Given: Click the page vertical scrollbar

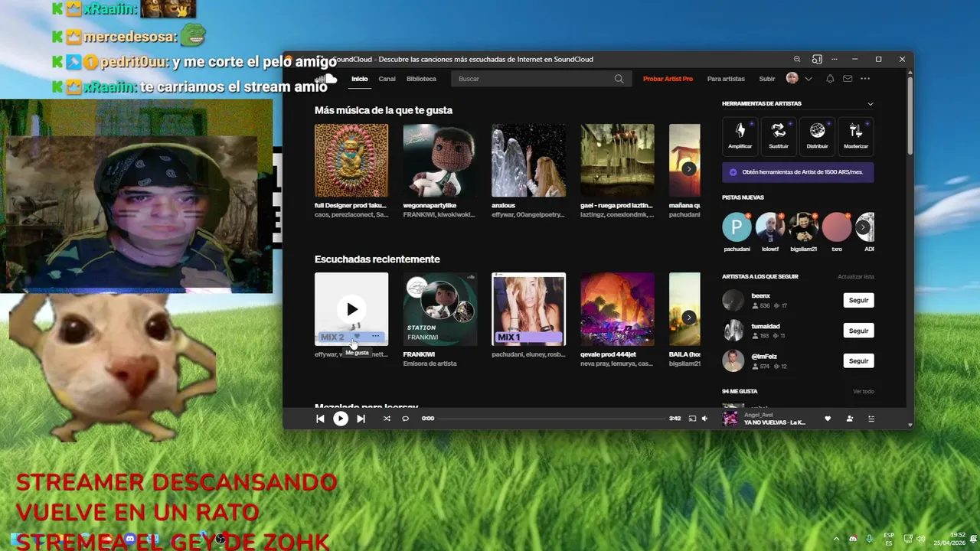Looking at the screenshot, I should click(910, 115).
